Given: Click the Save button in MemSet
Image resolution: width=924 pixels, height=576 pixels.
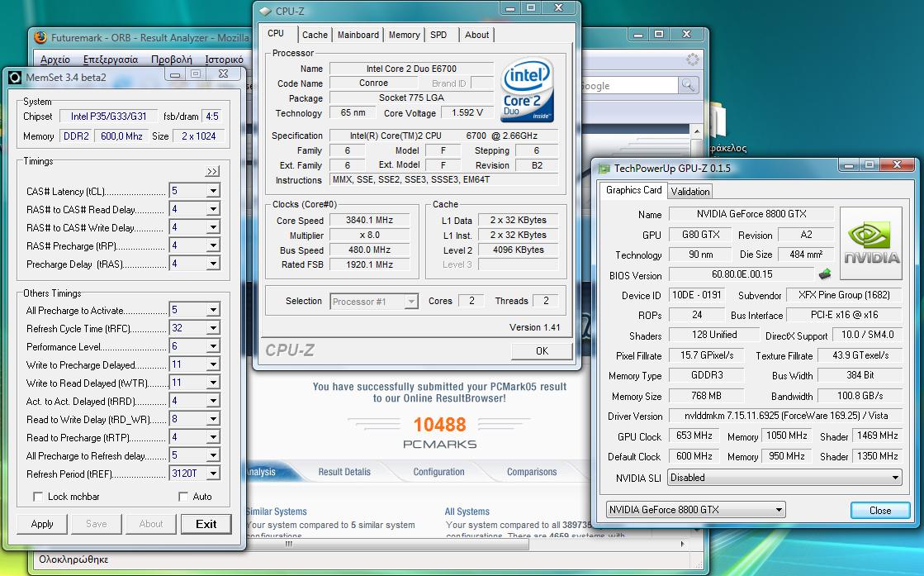Looking at the screenshot, I should click(x=96, y=524).
